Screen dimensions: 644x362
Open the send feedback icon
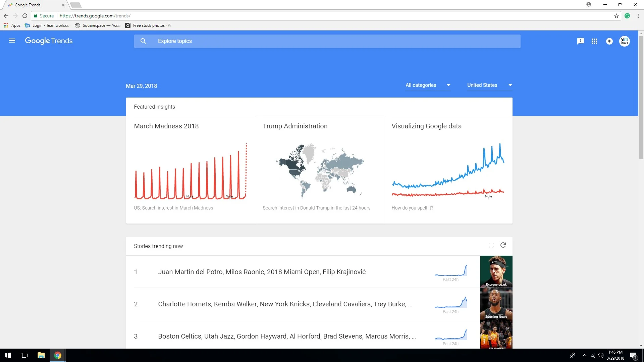(x=581, y=41)
